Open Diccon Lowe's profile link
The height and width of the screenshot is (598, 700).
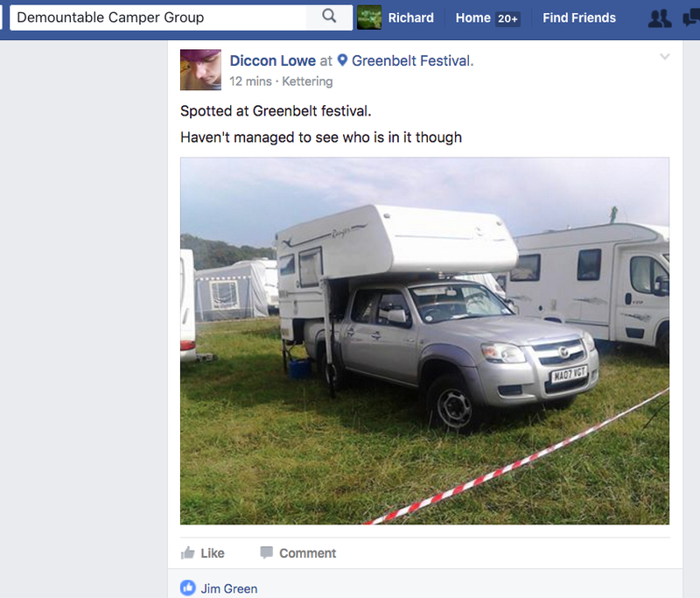click(x=273, y=60)
